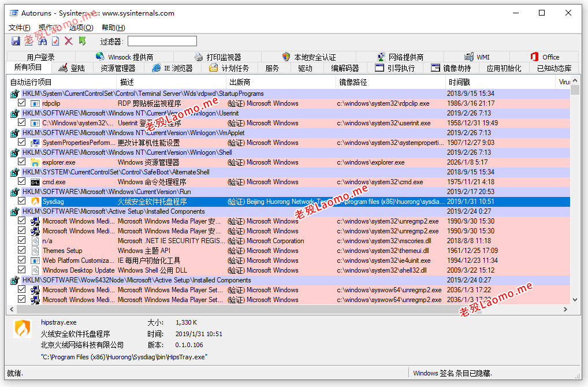
Task: Switch to the 服务 tab
Action: pyautogui.click(x=272, y=68)
